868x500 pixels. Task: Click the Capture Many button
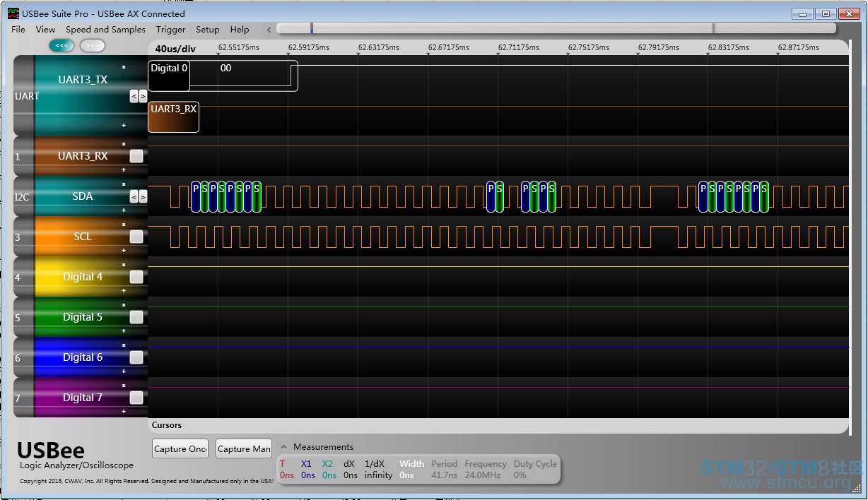(x=244, y=448)
